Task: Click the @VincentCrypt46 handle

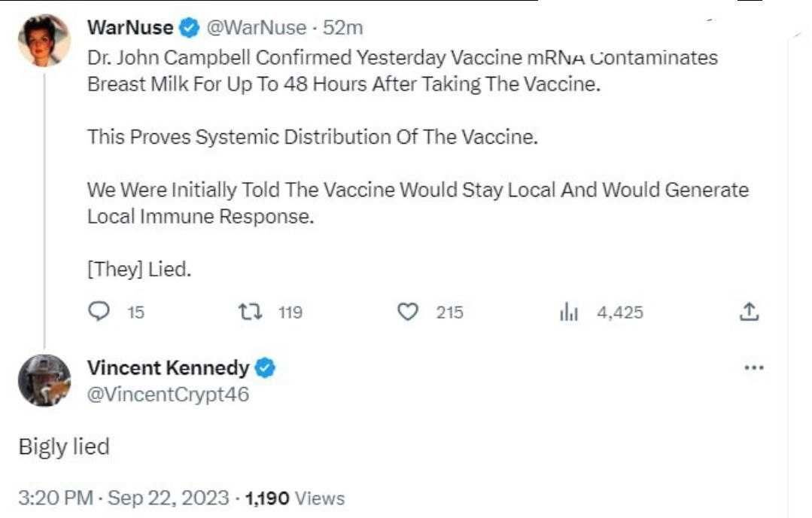Action: click(168, 394)
